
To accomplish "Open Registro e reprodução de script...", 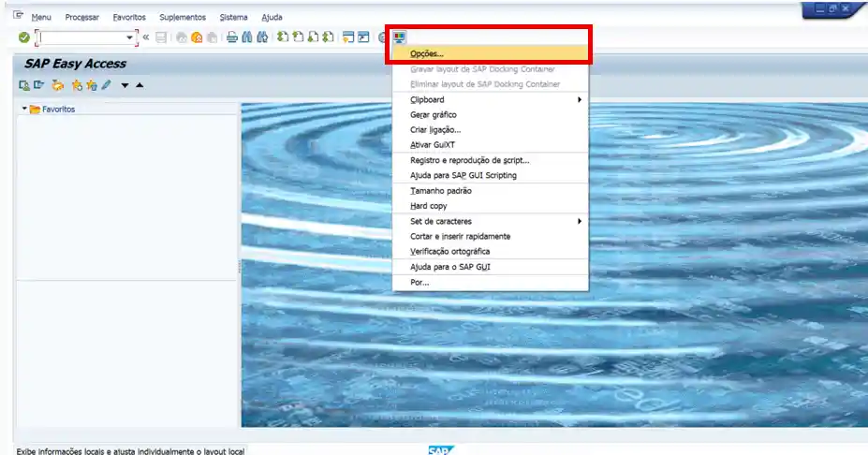I will point(491,160).
